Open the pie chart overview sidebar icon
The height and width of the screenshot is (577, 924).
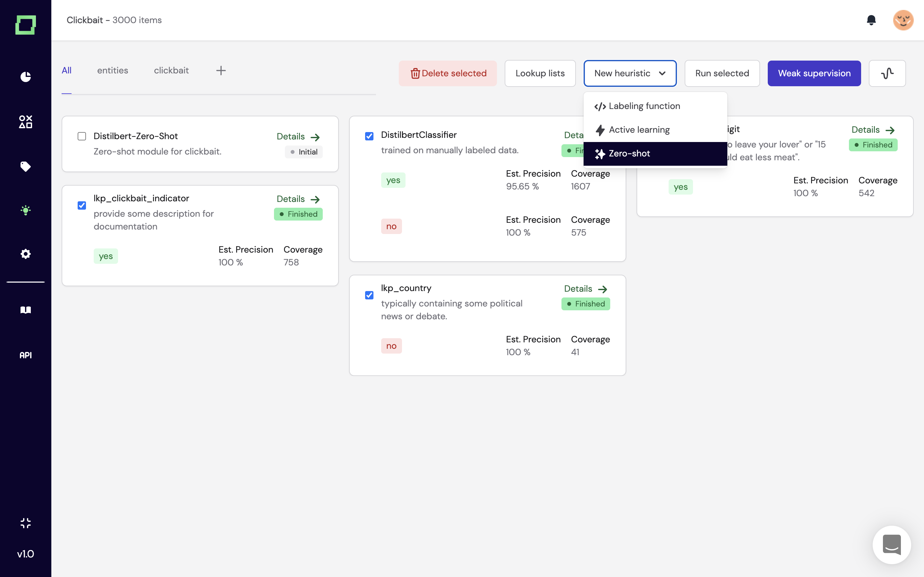(x=26, y=77)
